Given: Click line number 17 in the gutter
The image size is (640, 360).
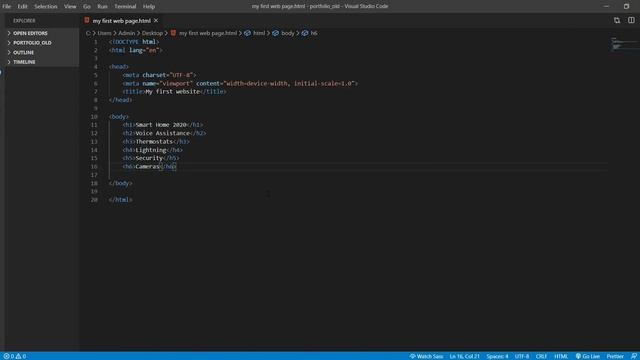Looking at the screenshot, I should pyautogui.click(x=94, y=175).
